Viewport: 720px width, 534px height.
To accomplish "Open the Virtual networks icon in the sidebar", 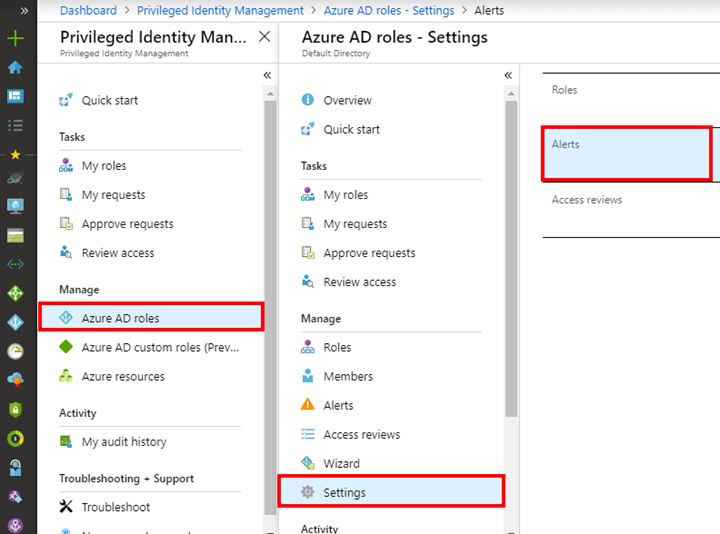I will (x=15, y=264).
